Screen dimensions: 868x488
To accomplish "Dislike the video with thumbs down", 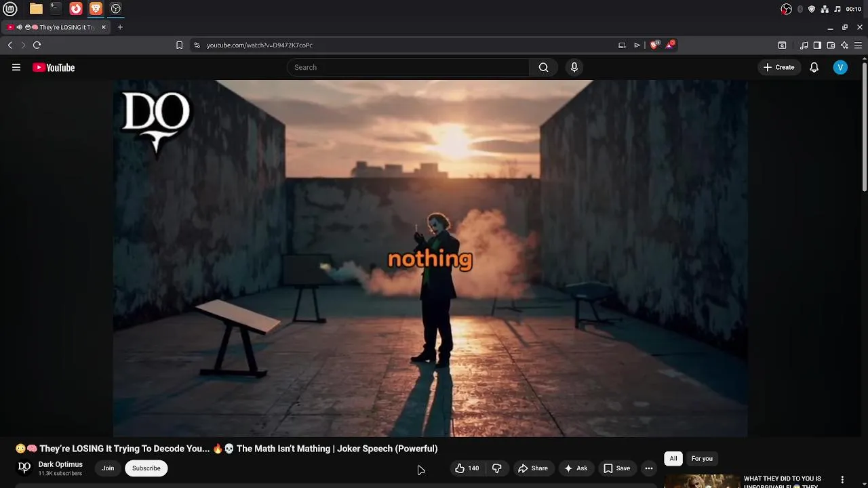I will [497, 468].
